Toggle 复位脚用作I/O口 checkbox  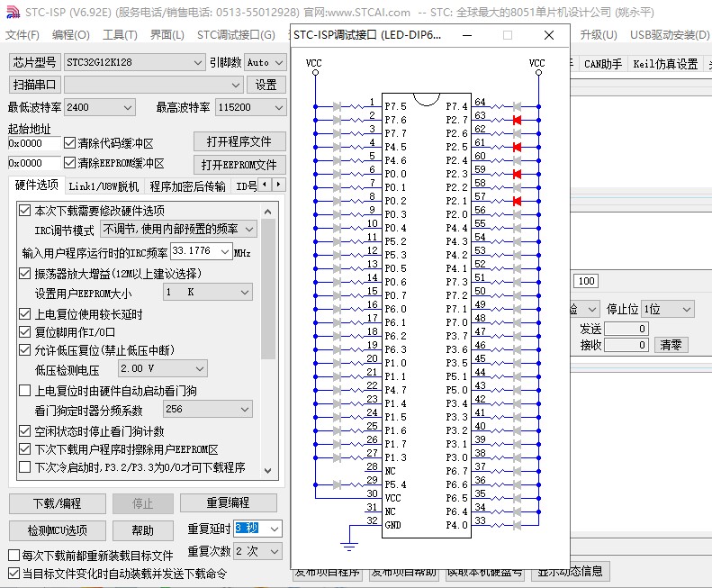point(24,331)
